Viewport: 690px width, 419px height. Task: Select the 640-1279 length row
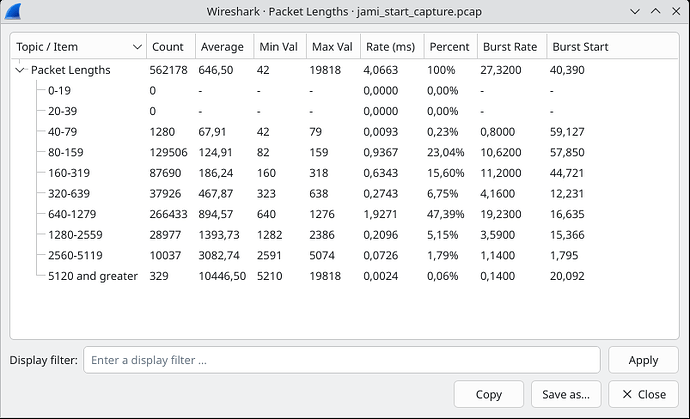pos(344,214)
